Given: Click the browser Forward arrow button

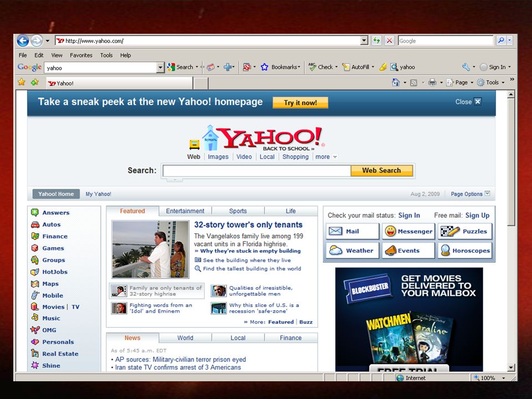Looking at the screenshot, I should [37, 40].
